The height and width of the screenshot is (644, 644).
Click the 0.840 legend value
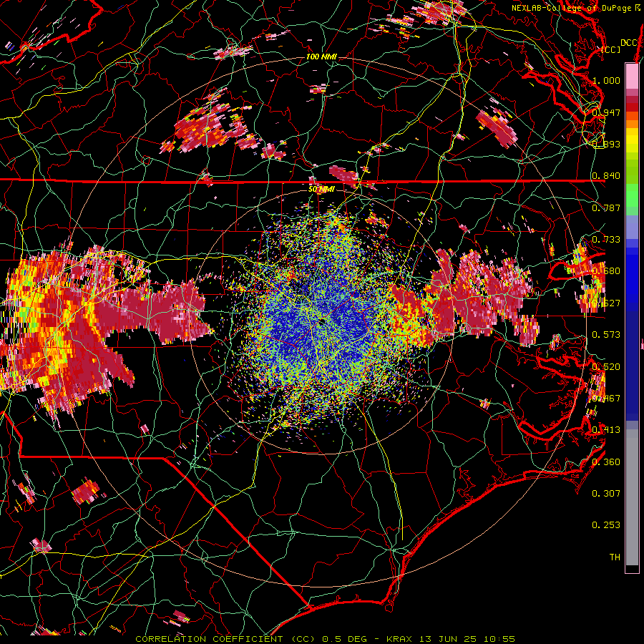coord(606,176)
